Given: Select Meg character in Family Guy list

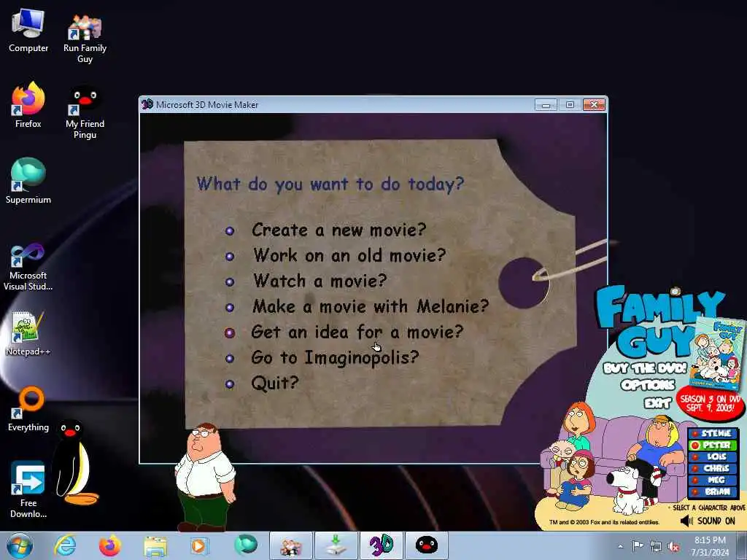Looking at the screenshot, I should [x=713, y=480].
